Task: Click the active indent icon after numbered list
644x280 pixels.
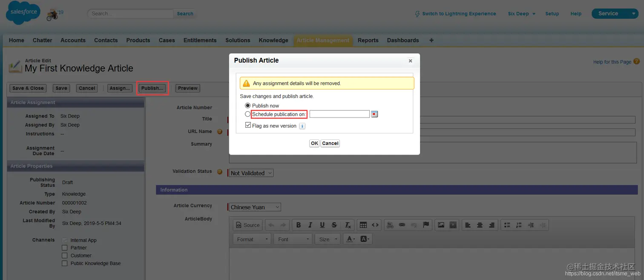Action: click(531, 225)
